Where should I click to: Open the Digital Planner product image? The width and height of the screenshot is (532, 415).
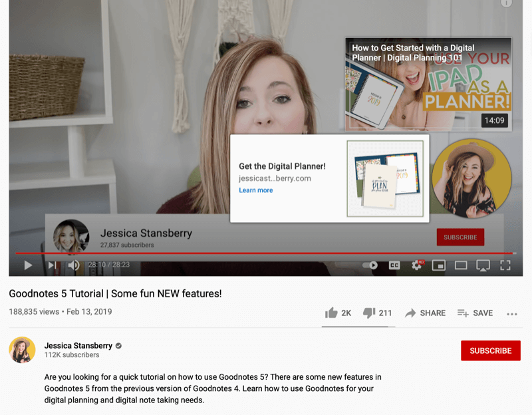[385, 178]
